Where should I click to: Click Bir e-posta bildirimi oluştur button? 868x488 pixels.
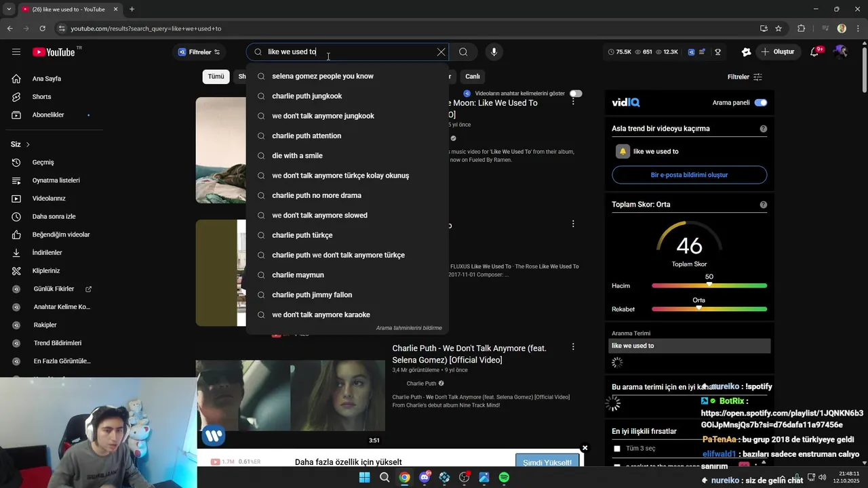click(690, 175)
